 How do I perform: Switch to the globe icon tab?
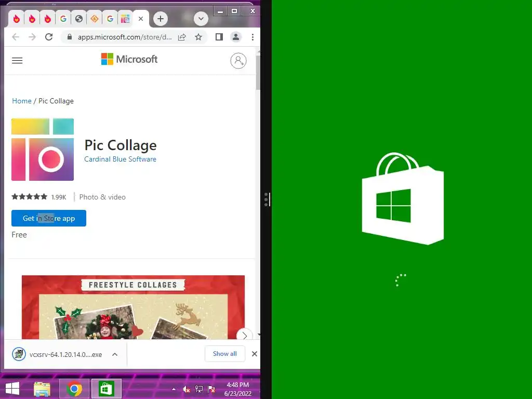tap(79, 19)
